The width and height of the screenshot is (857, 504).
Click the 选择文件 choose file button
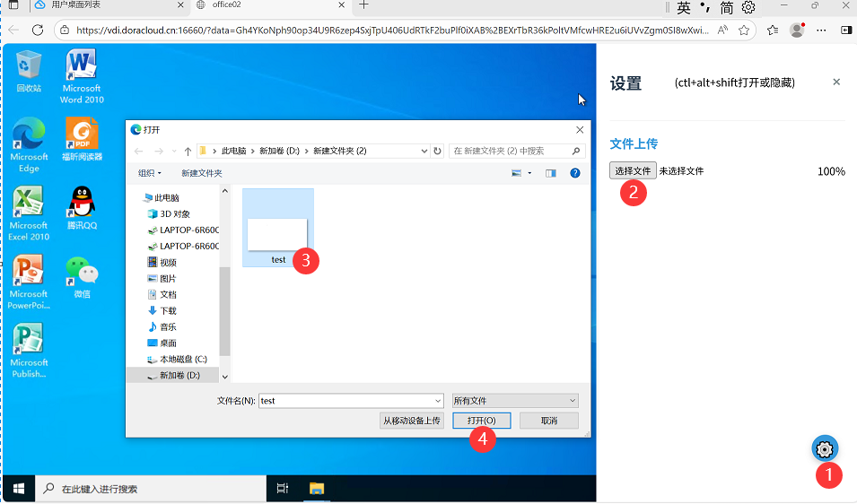[x=633, y=170]
